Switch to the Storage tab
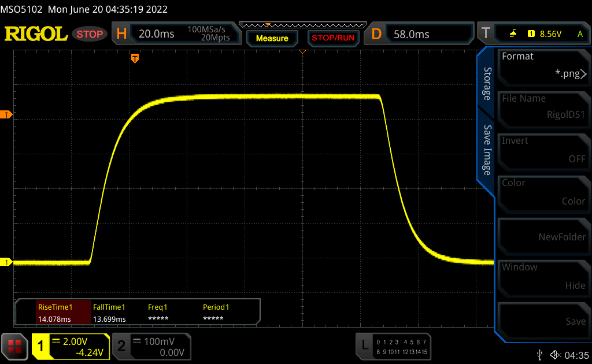Image resolution: width=592 pixels, height=364 pixels. 487,84
